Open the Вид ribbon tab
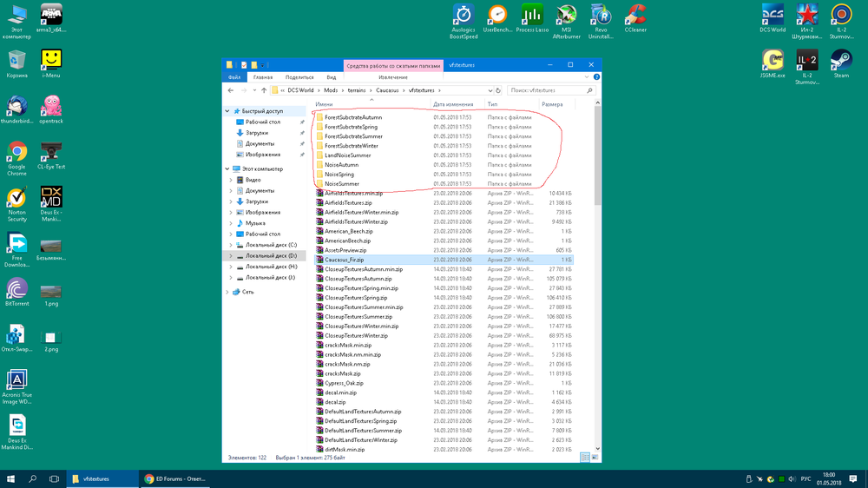Image resolution: width=868 pixels, height=488 pixels. point(332,77)
